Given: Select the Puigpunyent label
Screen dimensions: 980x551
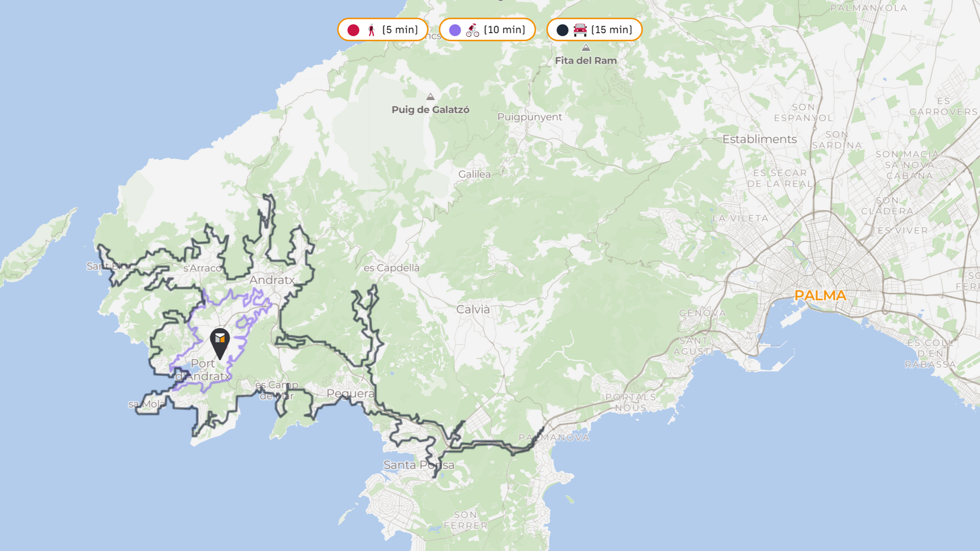Looking at the screenshot, I should (529, 117).
